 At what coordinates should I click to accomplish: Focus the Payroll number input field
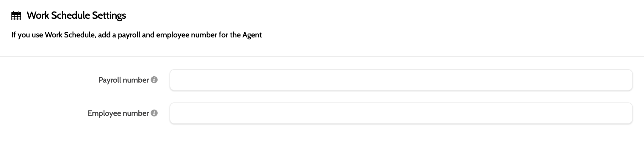401,80
